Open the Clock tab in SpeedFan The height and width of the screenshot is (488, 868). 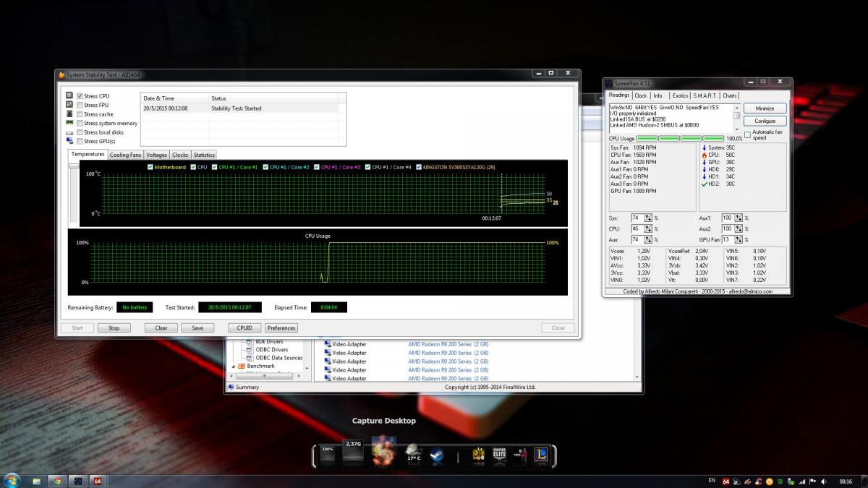click(641, 95)
